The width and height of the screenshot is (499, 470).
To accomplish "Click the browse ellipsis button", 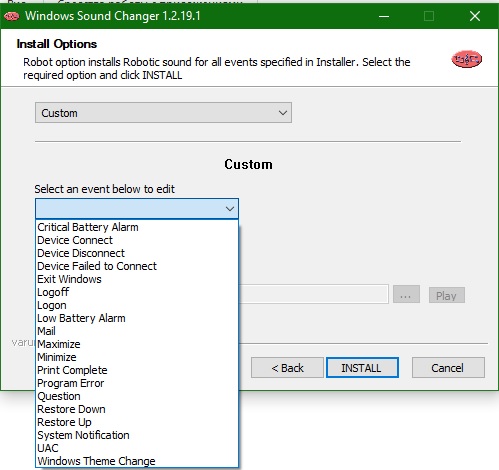I will tap(406, 294).
